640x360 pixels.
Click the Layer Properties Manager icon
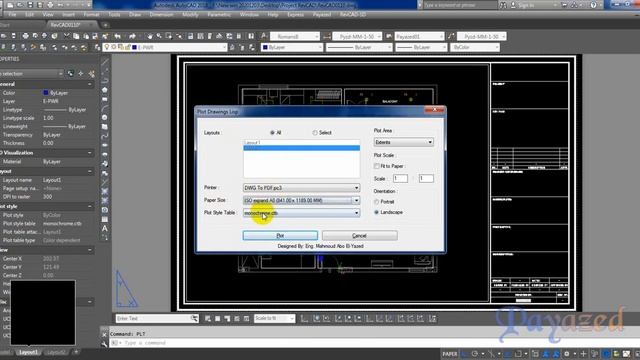point(98,47)
